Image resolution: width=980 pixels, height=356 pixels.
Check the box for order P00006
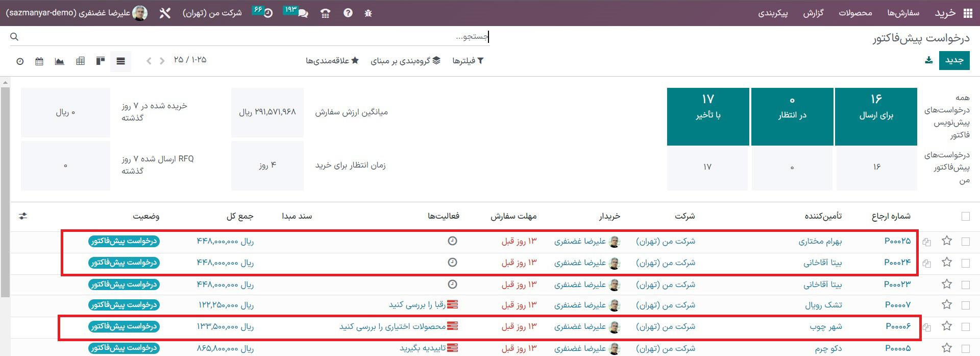pyautogui.click(x=965, y=327)
